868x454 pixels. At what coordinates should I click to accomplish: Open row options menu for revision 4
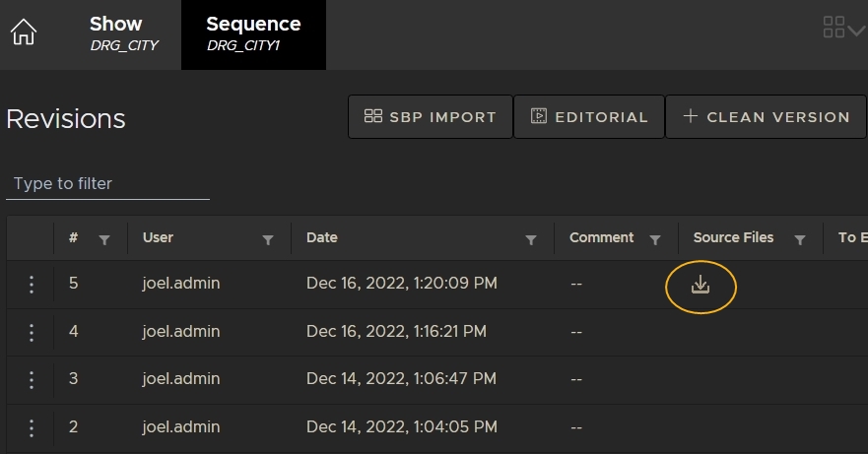coord(32,333)
